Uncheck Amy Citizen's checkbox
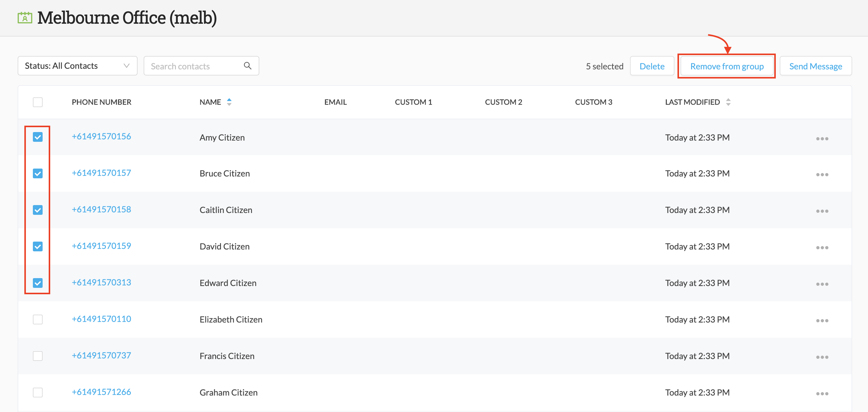This screenshot has height=412, width=868. pyautogui.click(x=38, y=137)
